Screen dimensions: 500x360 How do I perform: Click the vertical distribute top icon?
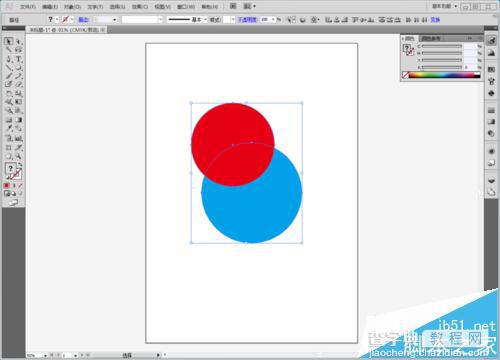(x=382, y=20)
